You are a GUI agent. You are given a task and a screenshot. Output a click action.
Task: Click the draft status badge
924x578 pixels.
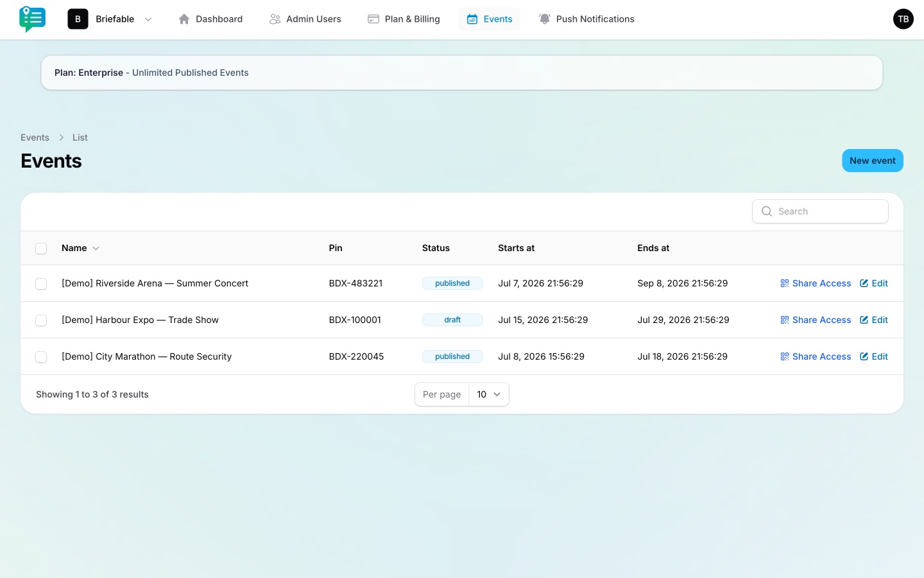coord(452,320)
